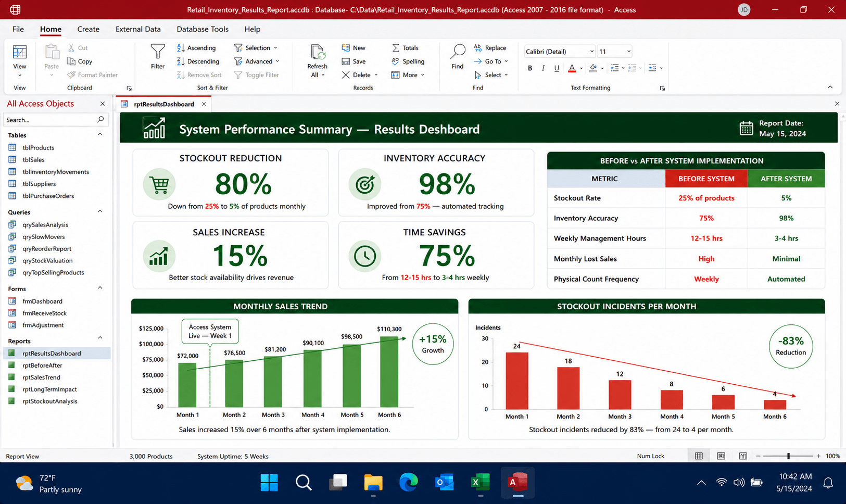Open the Selection filter dropdown

point(256,48)
